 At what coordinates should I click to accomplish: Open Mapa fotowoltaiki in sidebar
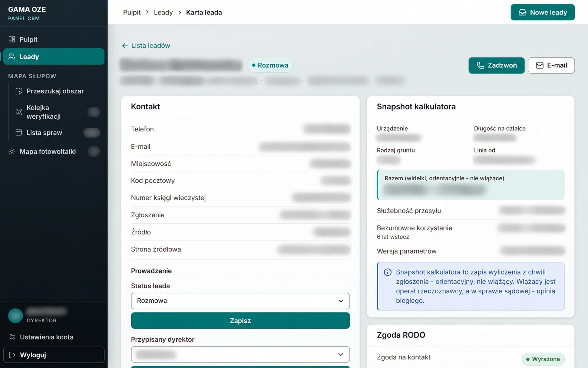(54, 151)
